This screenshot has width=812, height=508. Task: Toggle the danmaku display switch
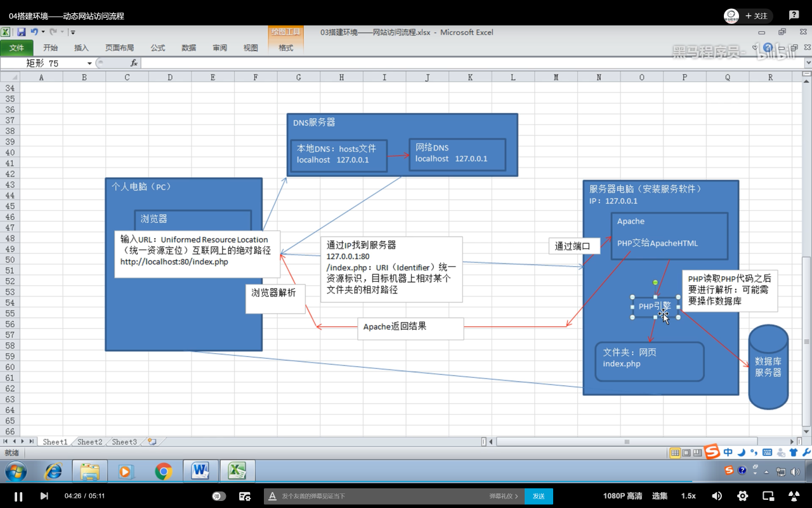[x=219, y=496]
